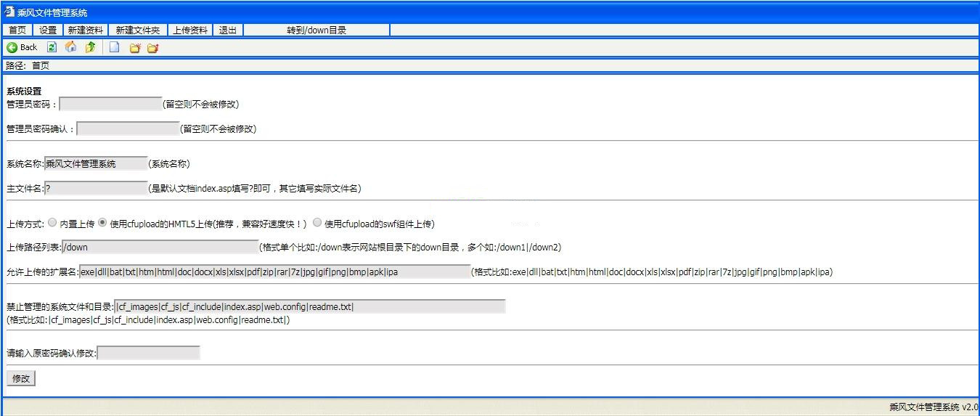
Task: Click the Home house icon in the toolbar
Action: [70, 47]
